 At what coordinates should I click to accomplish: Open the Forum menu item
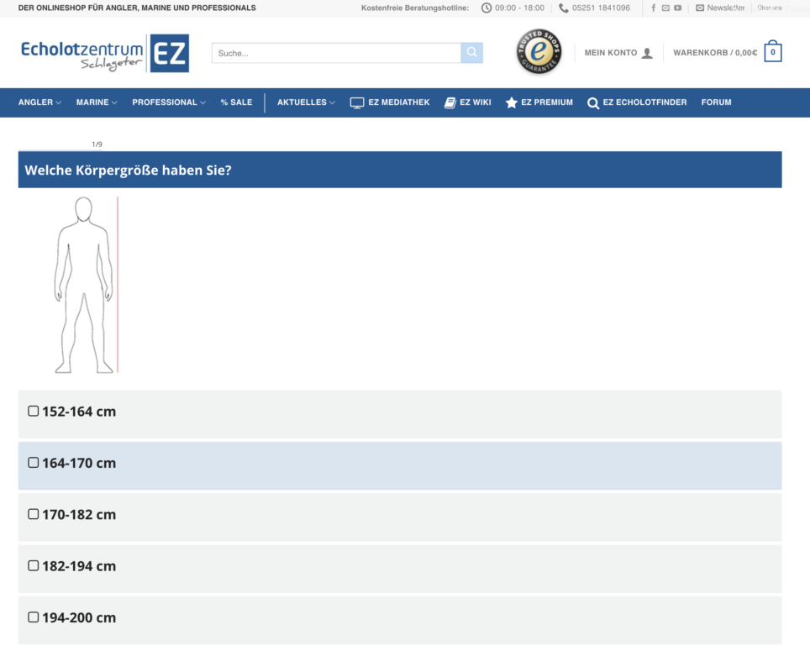(x=716, y=102)
